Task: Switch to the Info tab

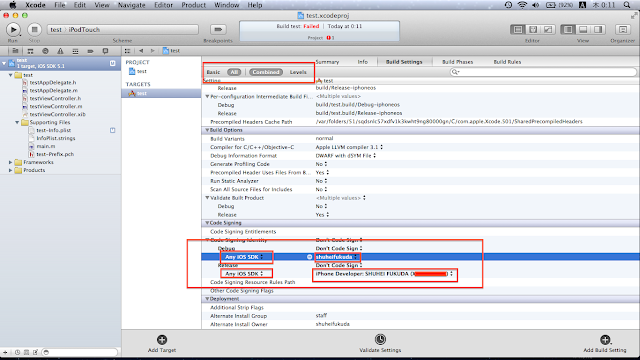Action: pos(362,62)
